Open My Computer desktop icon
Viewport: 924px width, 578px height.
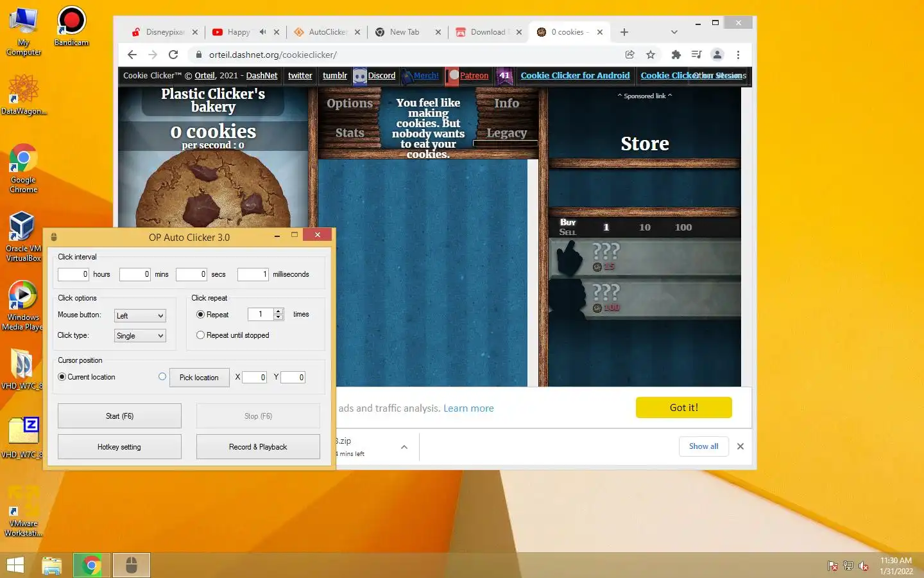(x=24, y=31)
